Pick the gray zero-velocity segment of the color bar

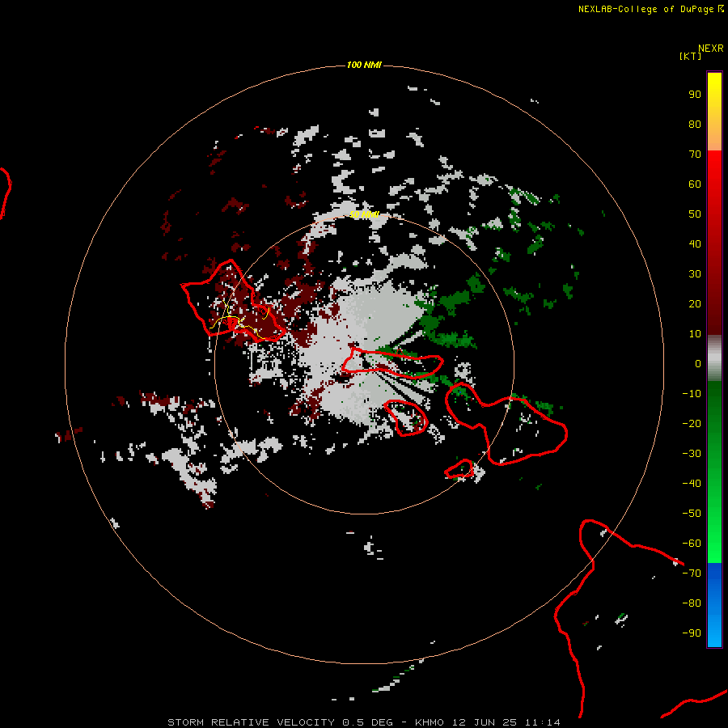click(714, 358)
